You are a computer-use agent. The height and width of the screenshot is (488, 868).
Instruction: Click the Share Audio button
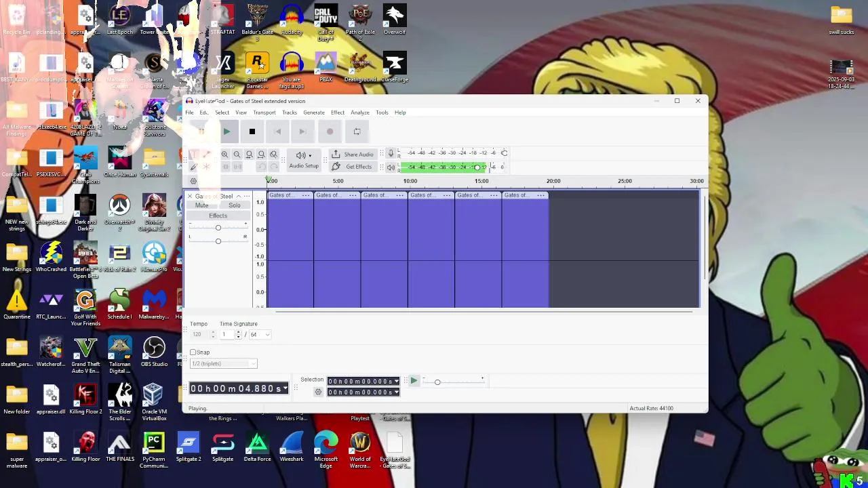coord(352,155)
